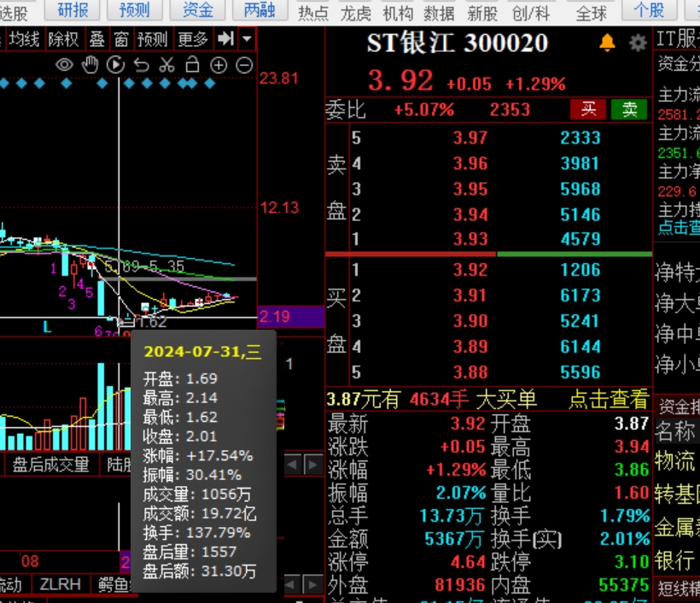Screen dimensions: 700x603
Task: Click the 窗 window toolbar button
Action: 121,39
